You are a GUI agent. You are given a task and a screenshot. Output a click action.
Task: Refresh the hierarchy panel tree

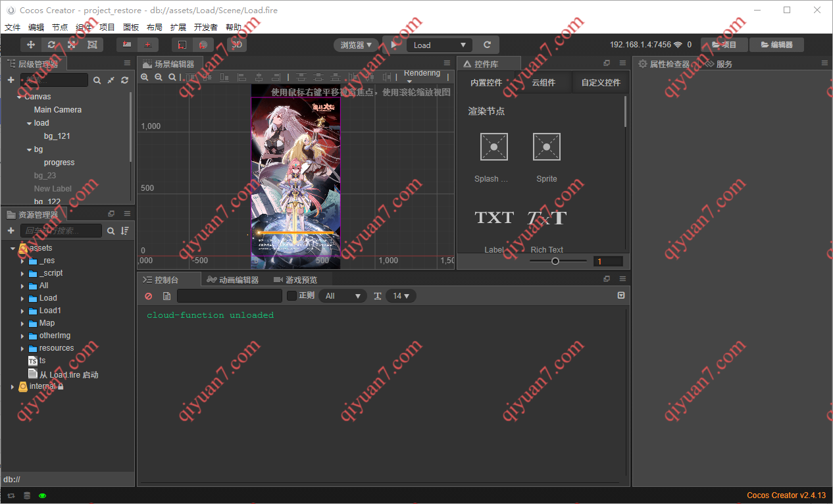(x=124, y=80)
